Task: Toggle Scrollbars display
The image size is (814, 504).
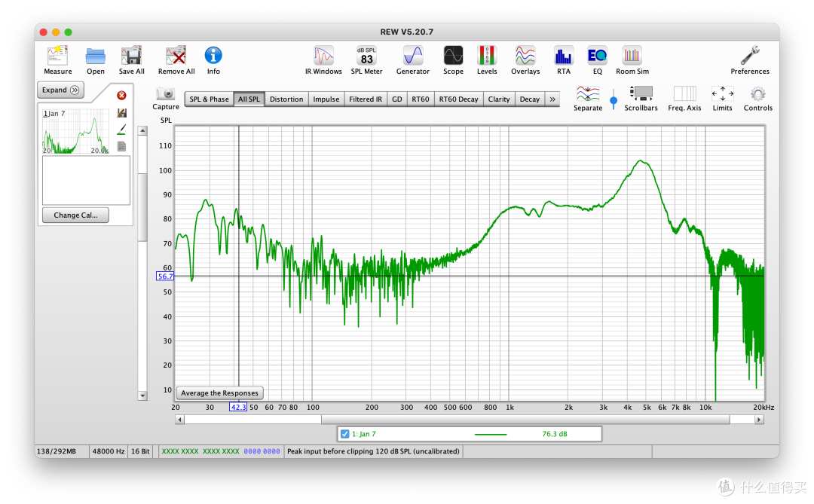Action: click(x=641, y=99)
